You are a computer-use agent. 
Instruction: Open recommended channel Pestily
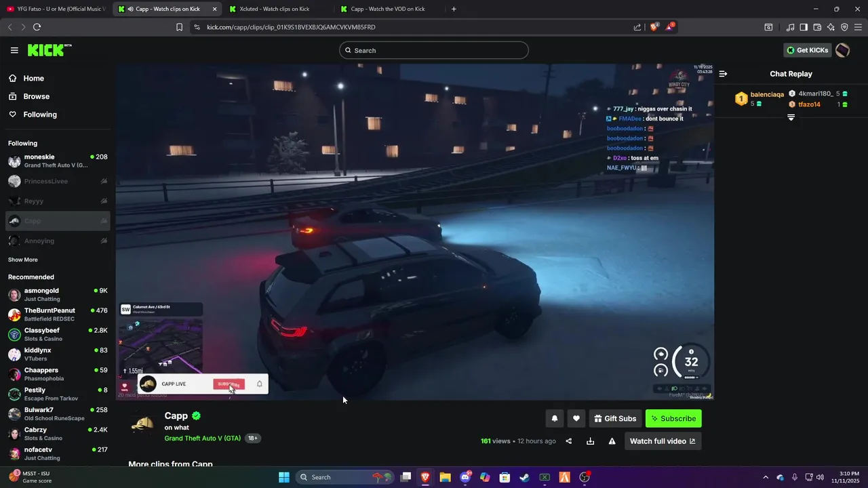pos(58,394)
